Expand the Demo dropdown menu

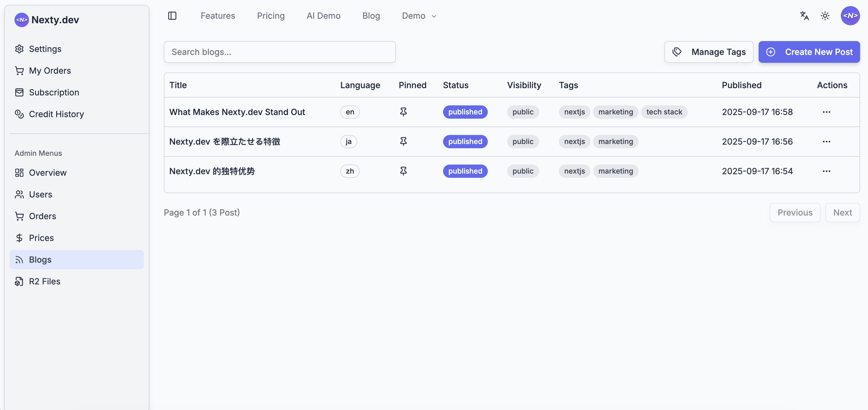pos(419,16)
